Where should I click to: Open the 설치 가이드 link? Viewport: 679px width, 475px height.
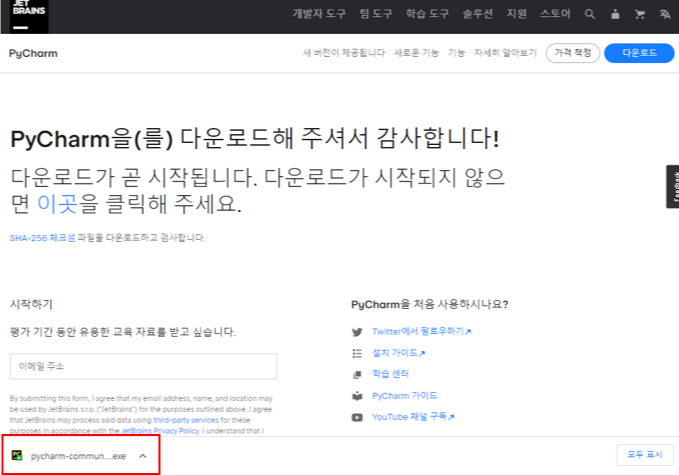398,353
